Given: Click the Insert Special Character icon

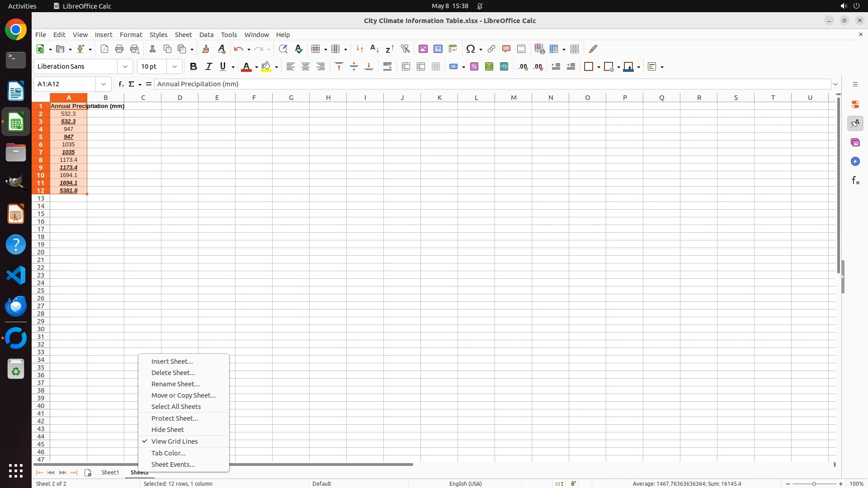Looking at the screenshot, I should [471, 49].
